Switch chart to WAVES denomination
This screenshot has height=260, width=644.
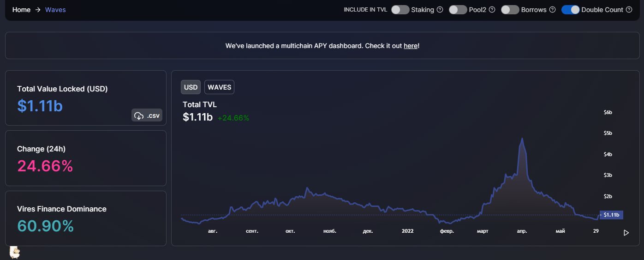(x=219, y=87)
